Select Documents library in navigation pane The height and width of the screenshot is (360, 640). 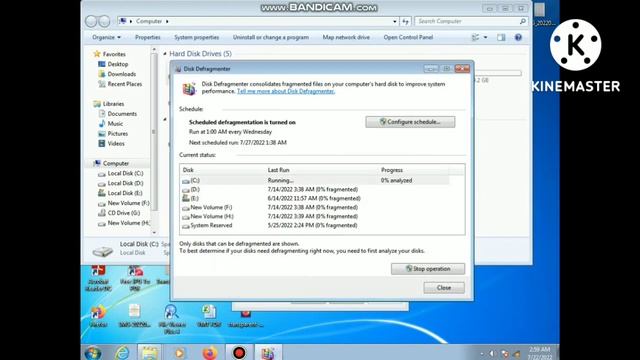(x=122, y=113)
